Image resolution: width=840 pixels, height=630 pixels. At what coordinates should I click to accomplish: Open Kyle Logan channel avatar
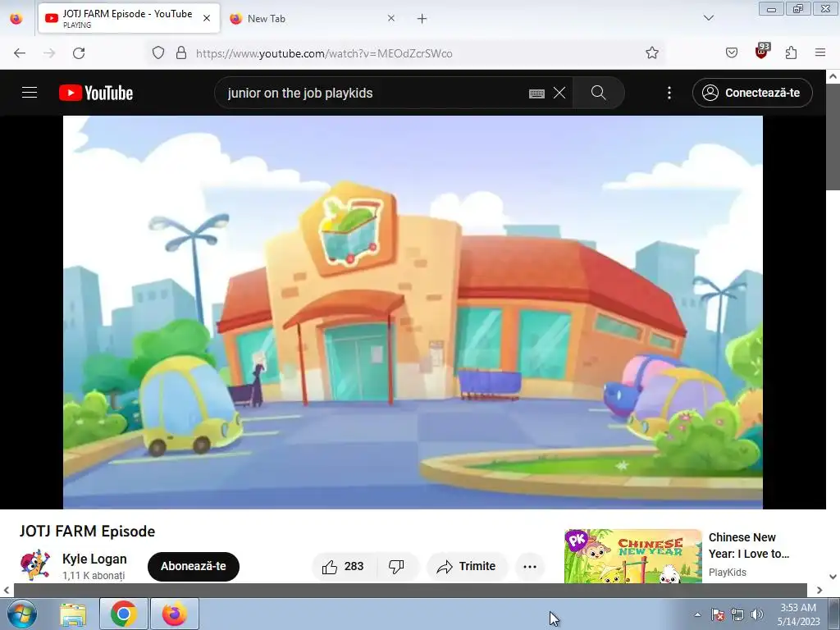click(x=35, y=564)
